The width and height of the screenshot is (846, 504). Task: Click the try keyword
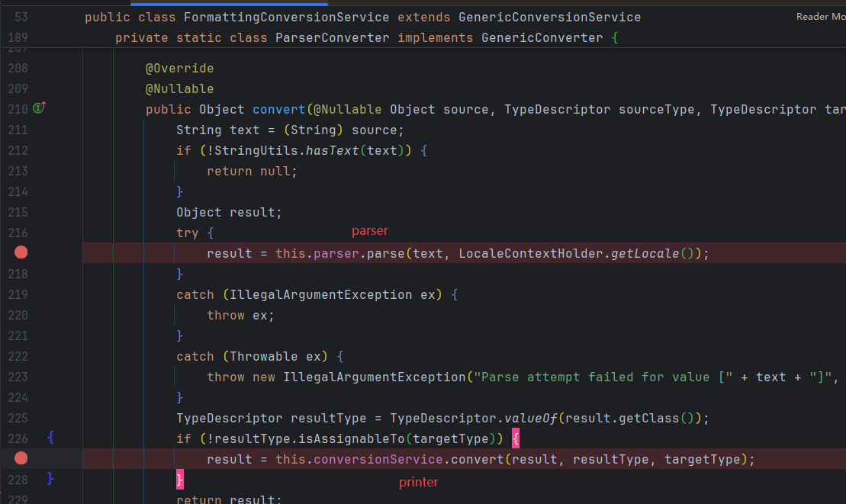click(187, 233)
